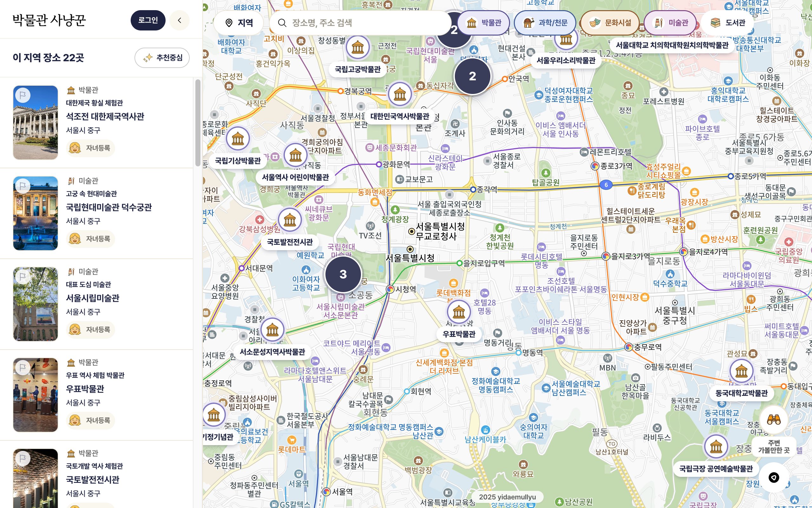Click the 장소명, 주소 검색 search field

coord(360,23)
